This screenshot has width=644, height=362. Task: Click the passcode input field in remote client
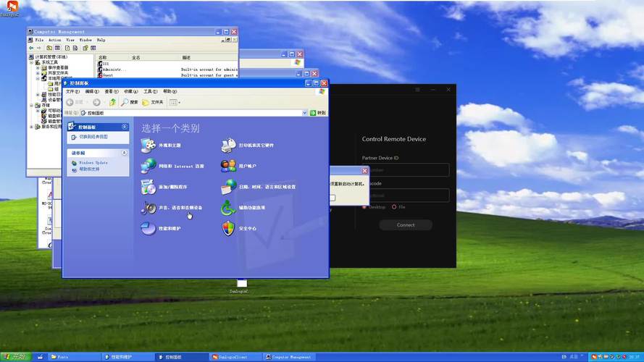click(x=406, y=195)
